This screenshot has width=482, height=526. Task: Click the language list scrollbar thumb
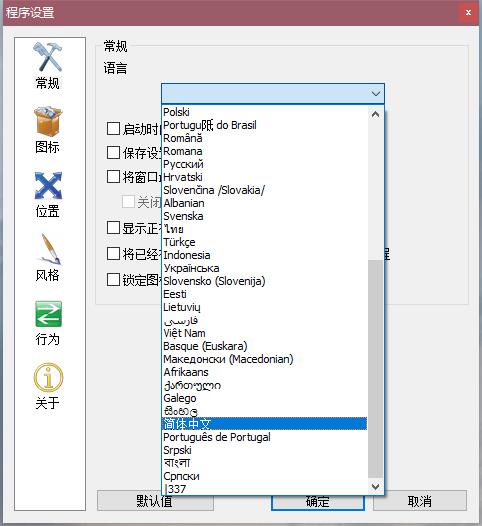pos(376,368)
